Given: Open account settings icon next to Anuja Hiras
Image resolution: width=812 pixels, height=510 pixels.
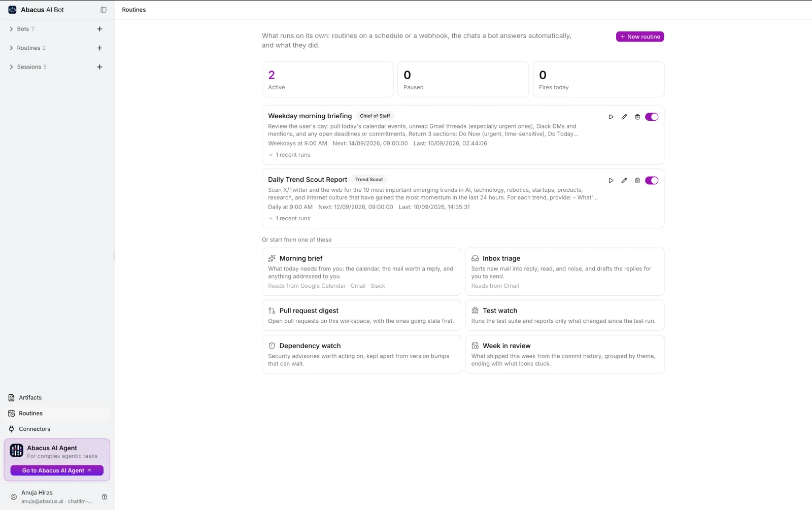Looking at the screenshot, I should pos(105,497).
